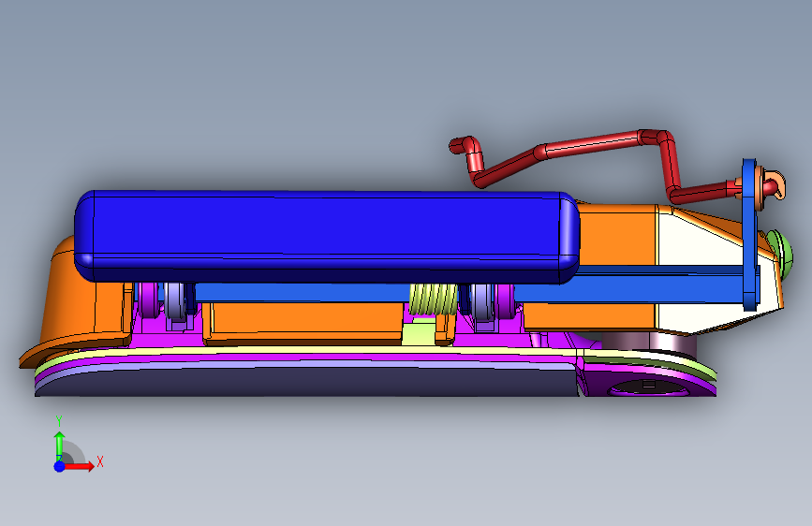Image resolution: width=812 pixels, height=526 pixels.
Task: Click the green Y axis arrow of triad
Action: click(60, 446)
